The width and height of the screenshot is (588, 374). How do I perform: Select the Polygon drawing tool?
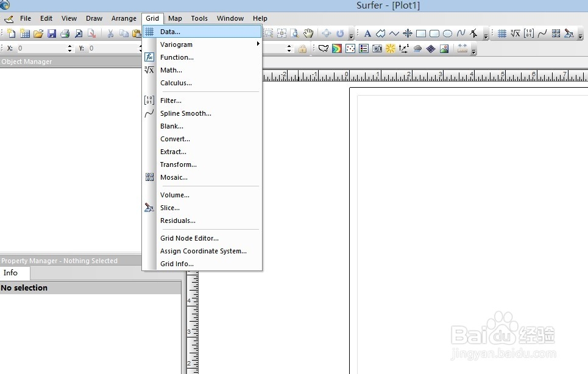click(x=381, y=34)
